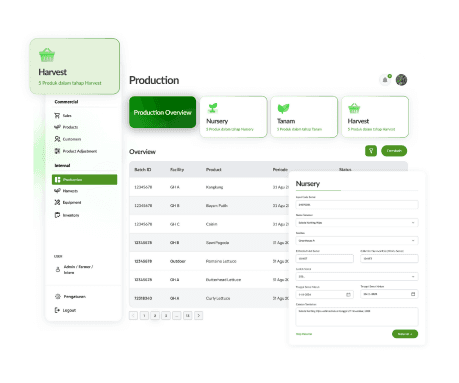Click the Pengaturan gear icon
The width and height of the screenshot is (459, 383).
point(58,296)
